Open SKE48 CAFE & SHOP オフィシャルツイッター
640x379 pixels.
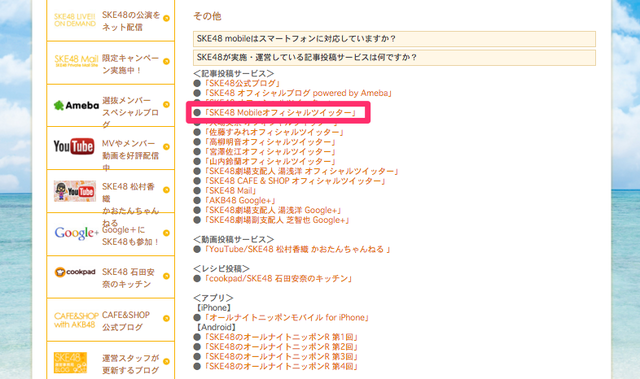(295, 181)
